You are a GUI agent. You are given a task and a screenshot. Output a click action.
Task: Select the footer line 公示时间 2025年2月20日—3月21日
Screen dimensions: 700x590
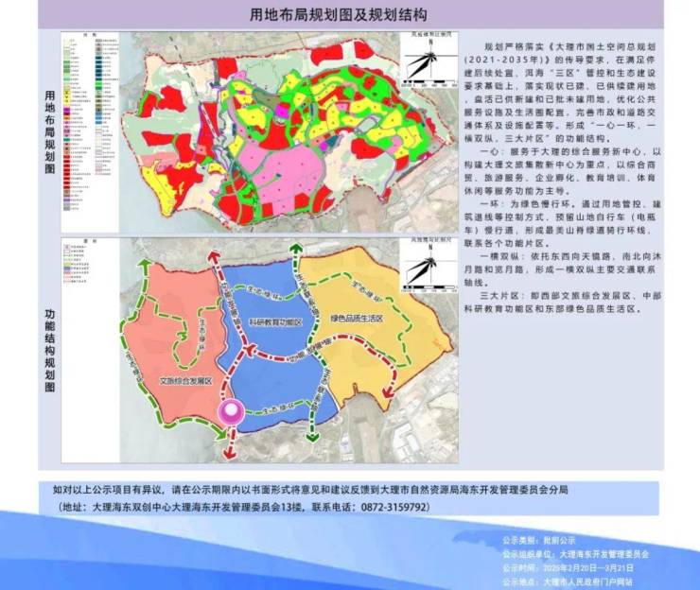coord(568,568)
